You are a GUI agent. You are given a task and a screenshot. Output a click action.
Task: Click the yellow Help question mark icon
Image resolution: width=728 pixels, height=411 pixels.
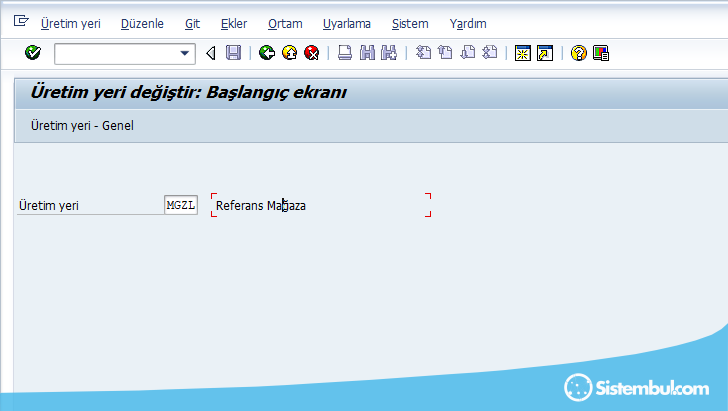coord(578,53)
